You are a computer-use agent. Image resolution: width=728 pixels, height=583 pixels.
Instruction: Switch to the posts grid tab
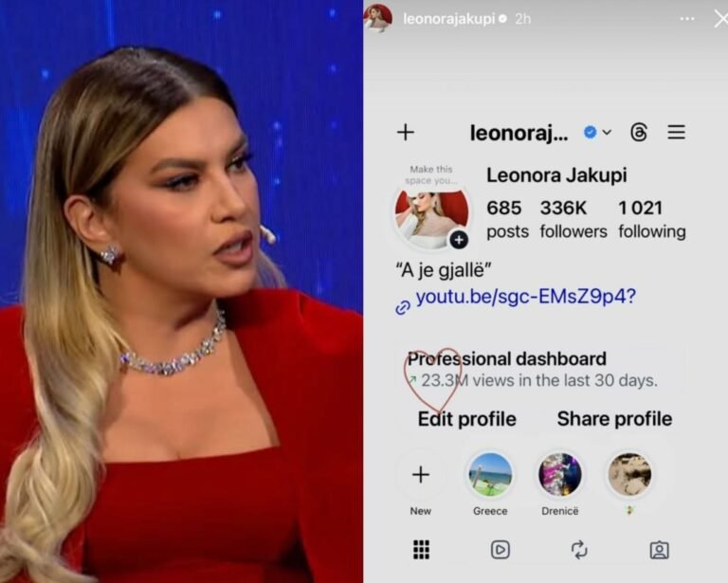coord(421,550)
